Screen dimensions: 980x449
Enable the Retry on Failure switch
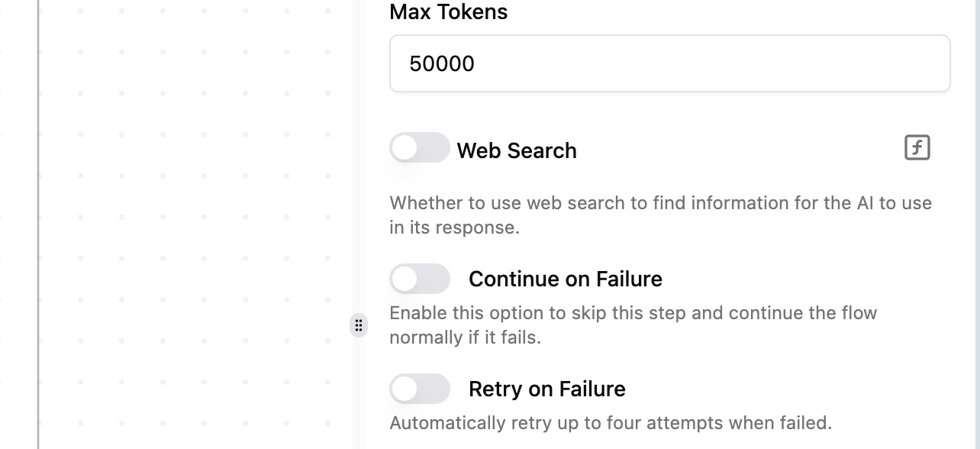pyautogui.click(x=419, y=389)
